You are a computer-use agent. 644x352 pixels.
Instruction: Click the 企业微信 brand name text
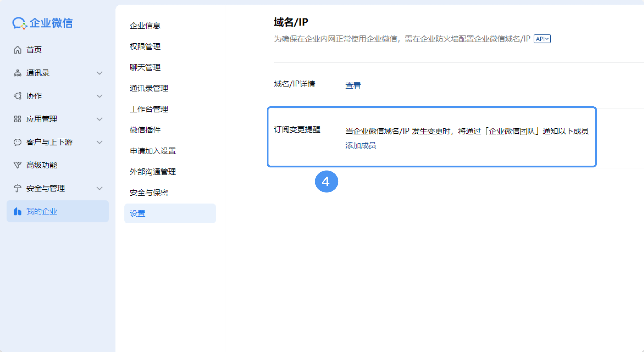tap(51, 23)
